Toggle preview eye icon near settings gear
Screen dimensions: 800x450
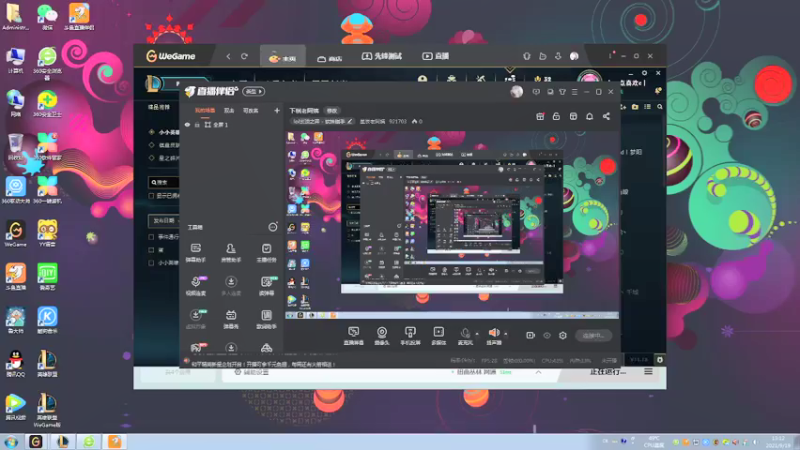(x=547, y=336)
